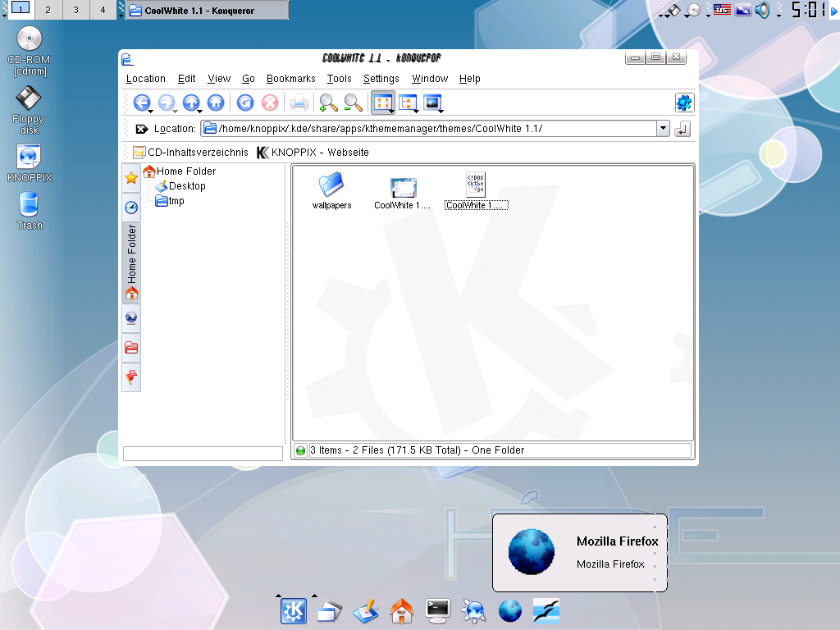Open Location URL history dropdown

663,129
